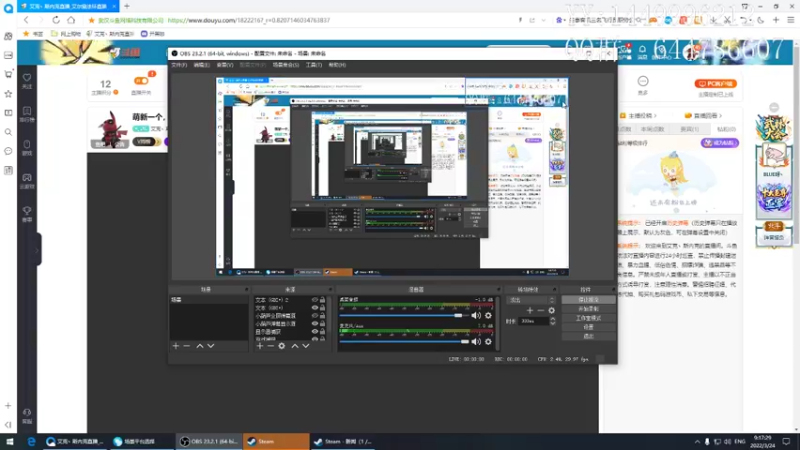Click the orange PC客户端 button
This screenshot has width=800, height=450.
[x=715, y=83]
